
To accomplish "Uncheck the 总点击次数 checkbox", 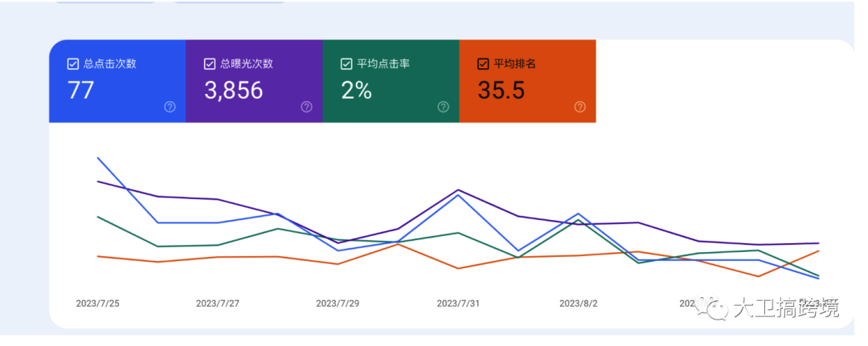I will pyautogui.click(x=72, y=64).
